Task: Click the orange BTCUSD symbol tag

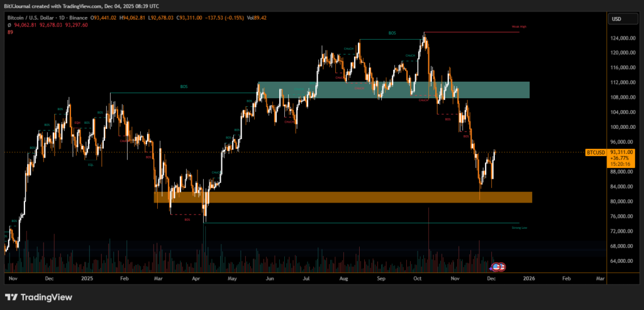Action: coord(595,152)
